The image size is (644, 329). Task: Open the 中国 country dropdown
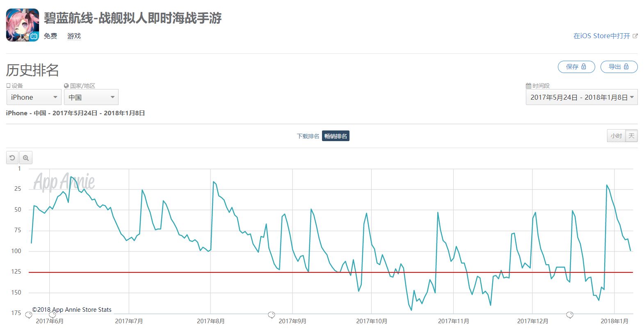91,97
